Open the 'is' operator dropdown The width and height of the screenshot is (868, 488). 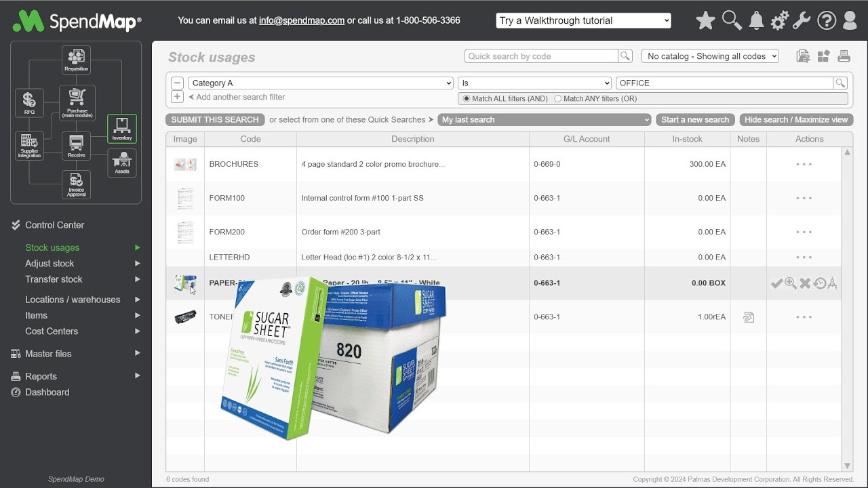(534, 83)
